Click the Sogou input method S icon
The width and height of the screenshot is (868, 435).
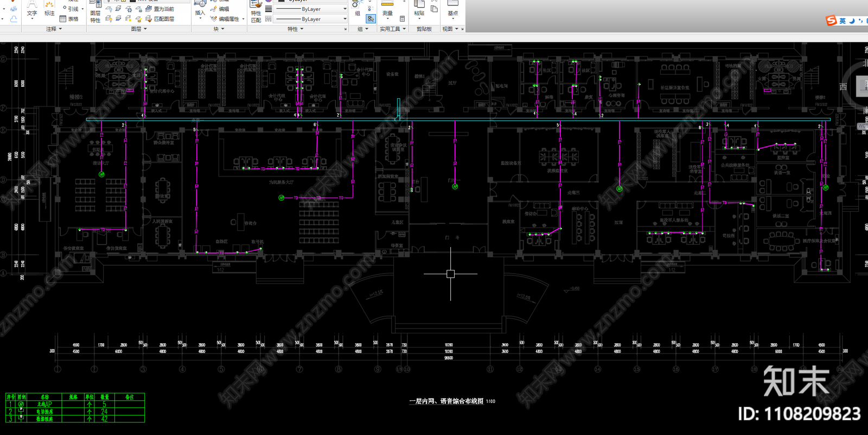click(x=831, y=21)
